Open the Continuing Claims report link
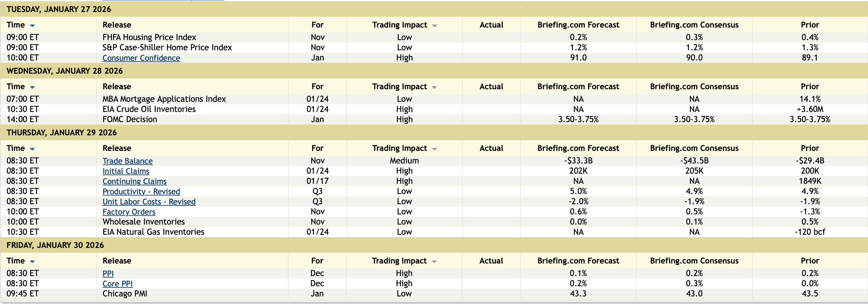The height and width of the screenshot is (306, 868). click(134, 181)
